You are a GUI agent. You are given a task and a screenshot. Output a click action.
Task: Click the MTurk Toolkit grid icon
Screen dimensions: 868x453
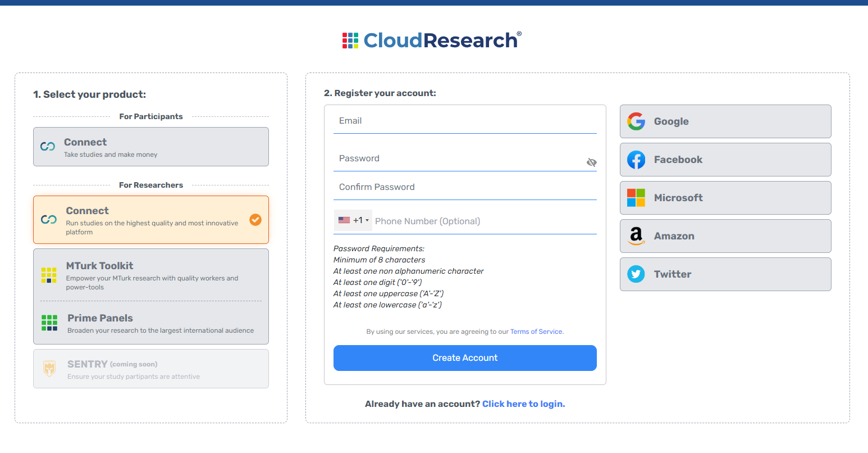click(x=49, y=275)
